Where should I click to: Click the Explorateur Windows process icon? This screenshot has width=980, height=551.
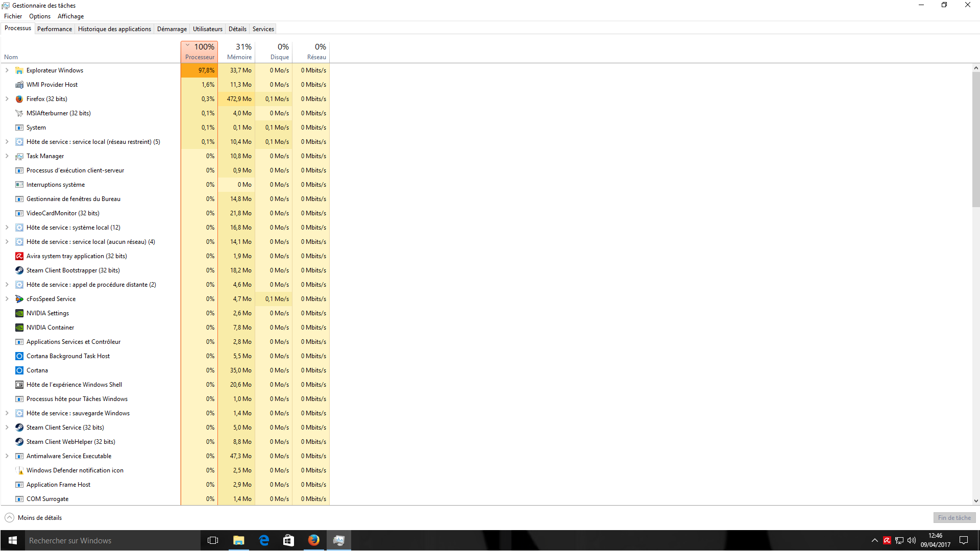tap(19, 70)
